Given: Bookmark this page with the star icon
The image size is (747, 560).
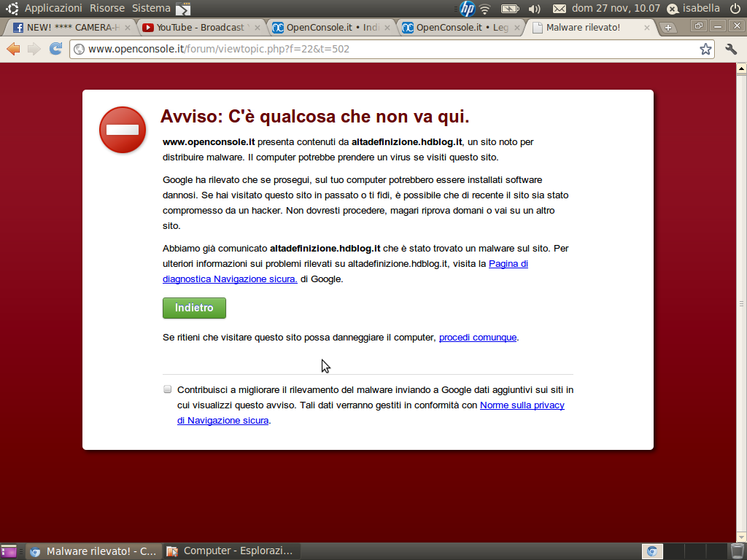Looking at the screenshot, I should (705, 49).
